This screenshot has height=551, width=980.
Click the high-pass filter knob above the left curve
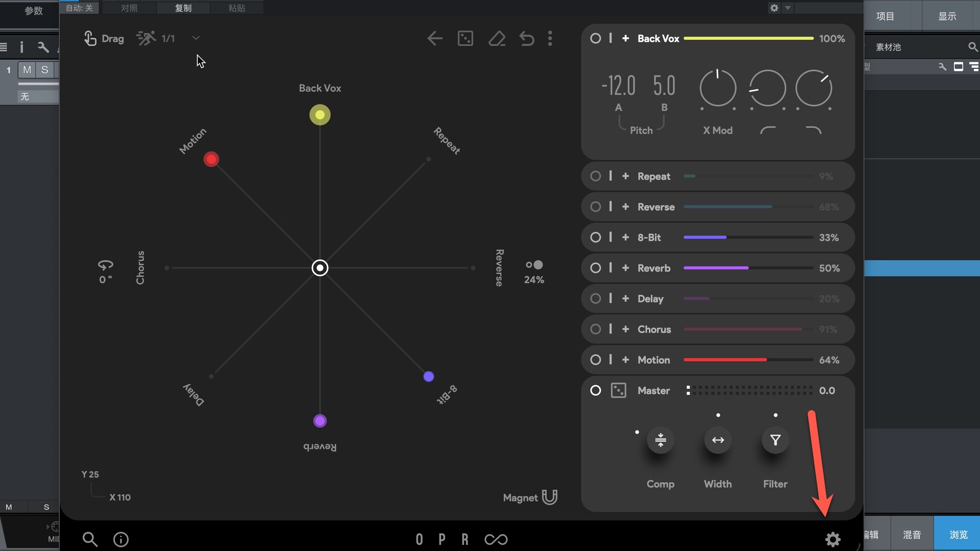pyautogui.click(x=767, y=88)
